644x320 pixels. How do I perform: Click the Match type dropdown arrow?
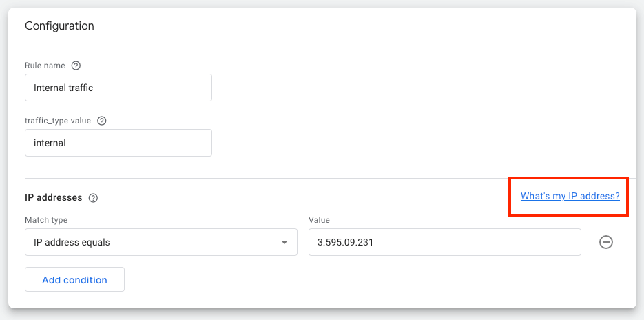coord(284,242)
